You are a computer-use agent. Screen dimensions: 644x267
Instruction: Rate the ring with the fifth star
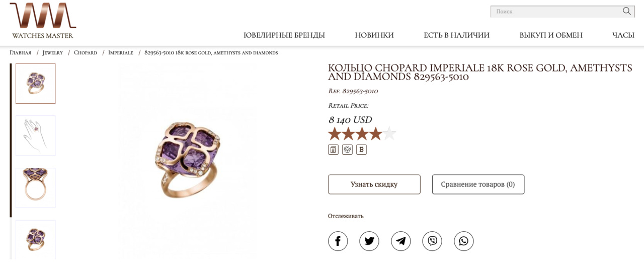389,134
